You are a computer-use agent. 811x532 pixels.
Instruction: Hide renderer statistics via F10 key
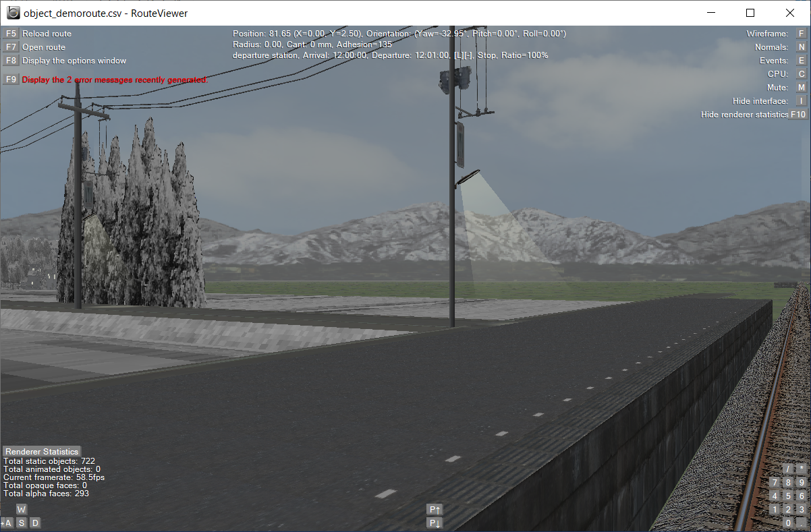[799, 114]
